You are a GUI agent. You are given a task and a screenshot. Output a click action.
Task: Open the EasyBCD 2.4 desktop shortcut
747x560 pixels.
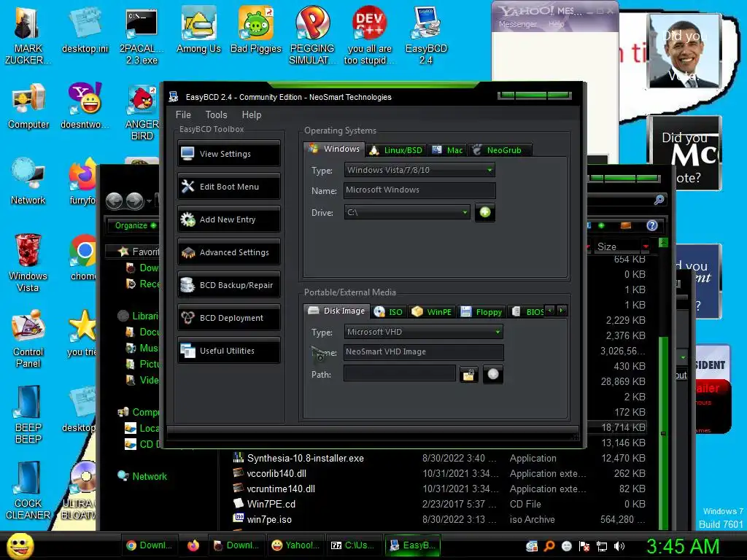click(426, 36)
